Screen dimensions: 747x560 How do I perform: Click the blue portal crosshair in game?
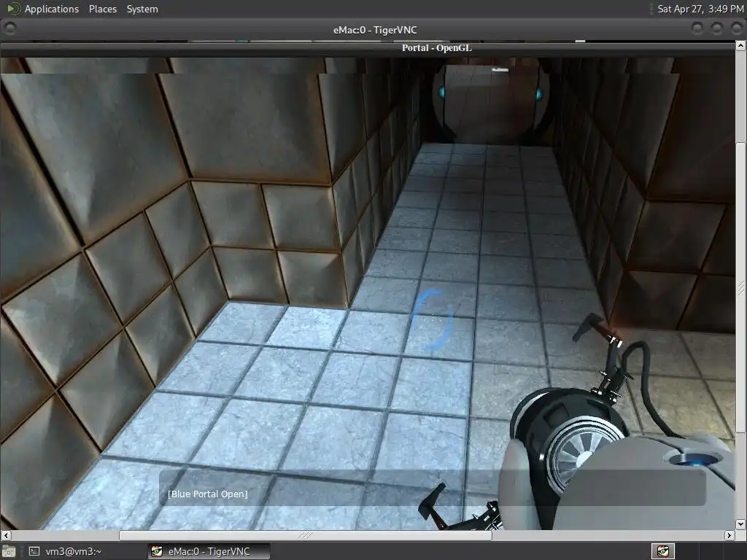coord(433,319)
